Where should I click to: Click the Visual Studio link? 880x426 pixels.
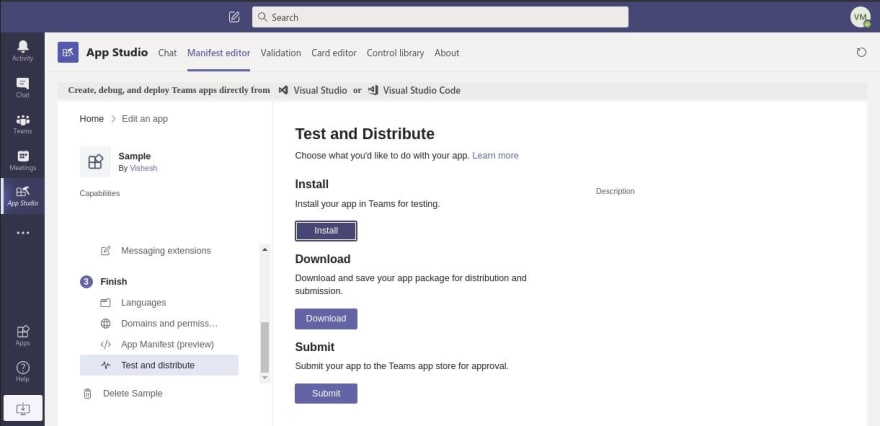[320, 90]
